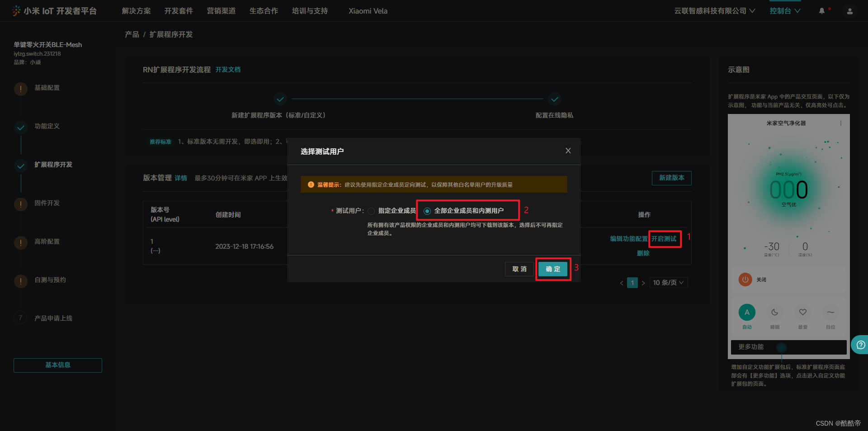
Task: Click the 产品 breadcrumb link
Action: pyautogui.click(x=132, y=34)
